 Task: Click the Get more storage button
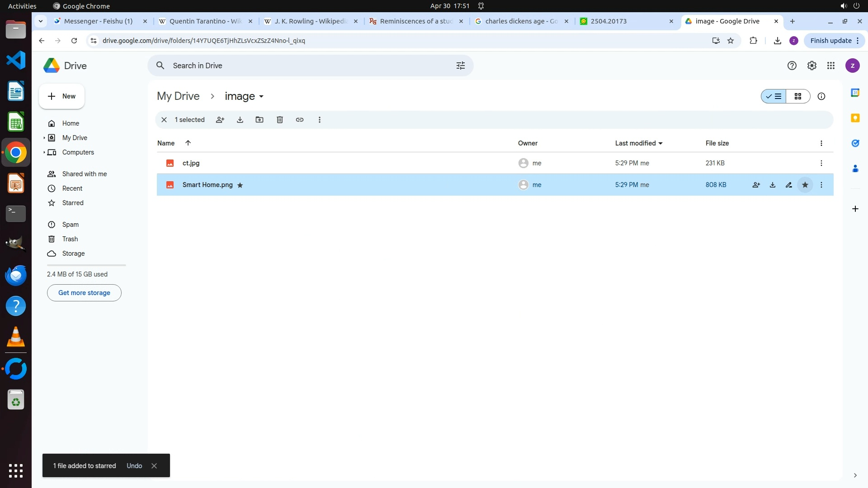(84, 293)
